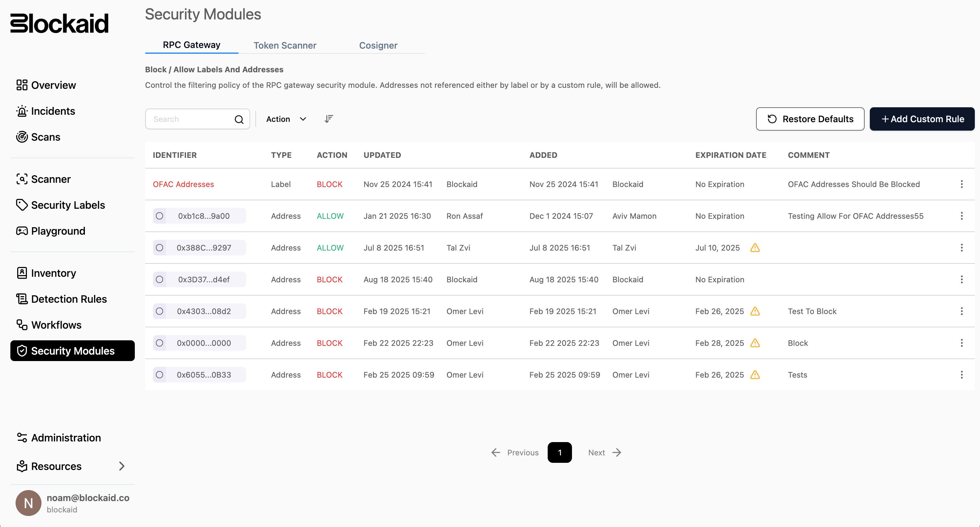Go to Previous page
Screen dimensions: 980x527
click(515, 452)
